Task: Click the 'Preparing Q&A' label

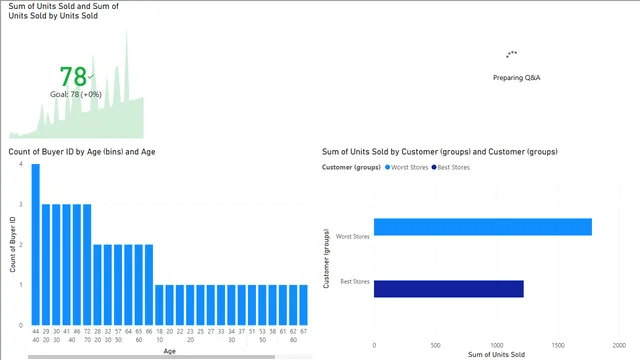Action: [516, 78]
